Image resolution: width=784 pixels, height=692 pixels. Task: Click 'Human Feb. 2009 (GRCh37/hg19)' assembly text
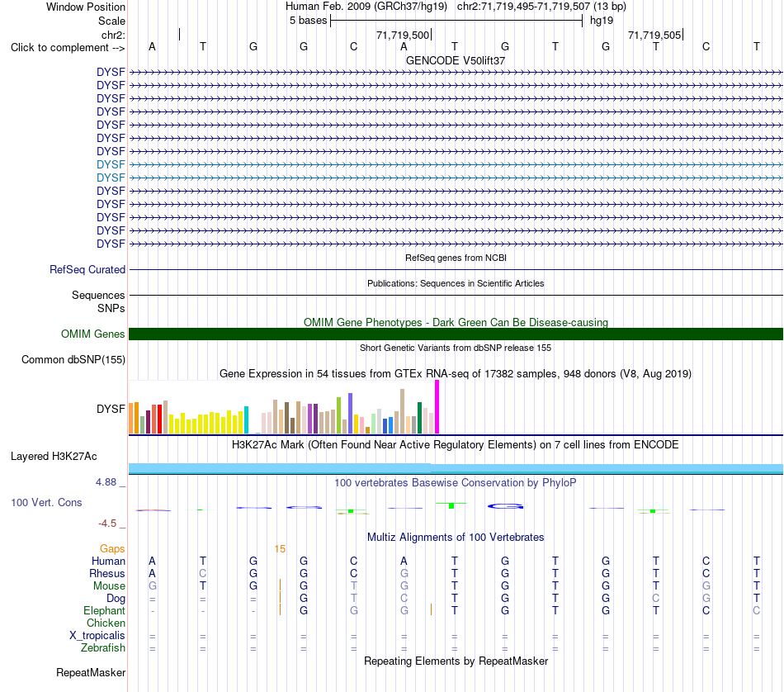[366, 7]
